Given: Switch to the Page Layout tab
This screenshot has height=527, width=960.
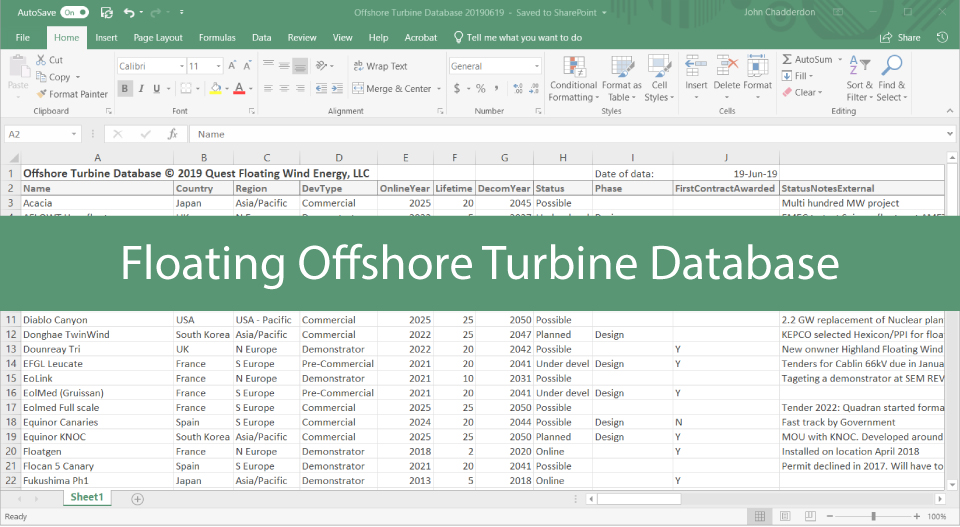Looking at the screenshot, I should pos(158,37).
